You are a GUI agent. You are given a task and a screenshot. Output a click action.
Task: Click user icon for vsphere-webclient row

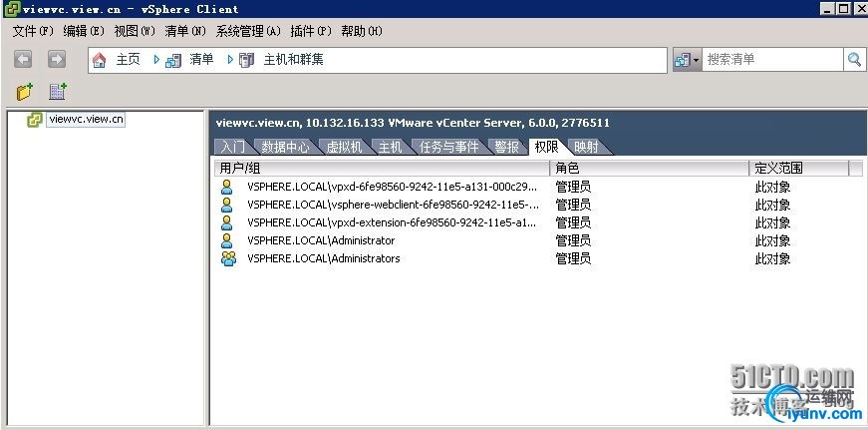click(227, 206)
